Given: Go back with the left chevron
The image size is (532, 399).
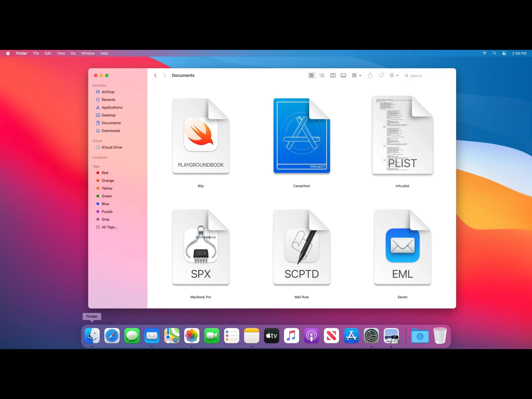Looking at the screenshot, I should (155, 75).
